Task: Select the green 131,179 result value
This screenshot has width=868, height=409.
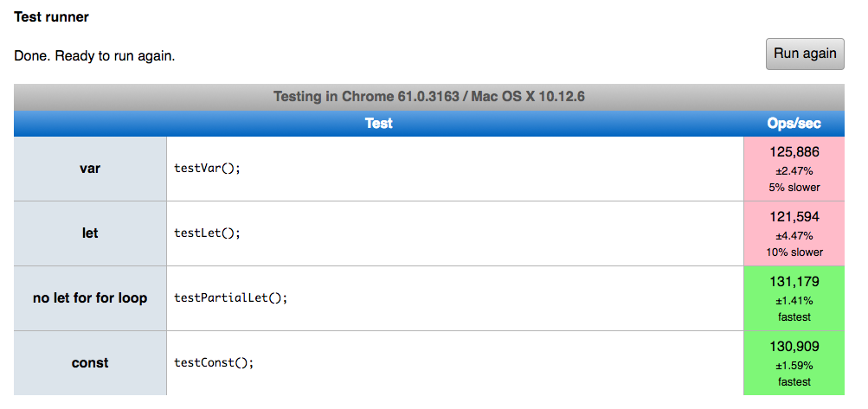Action: [794, 282]
